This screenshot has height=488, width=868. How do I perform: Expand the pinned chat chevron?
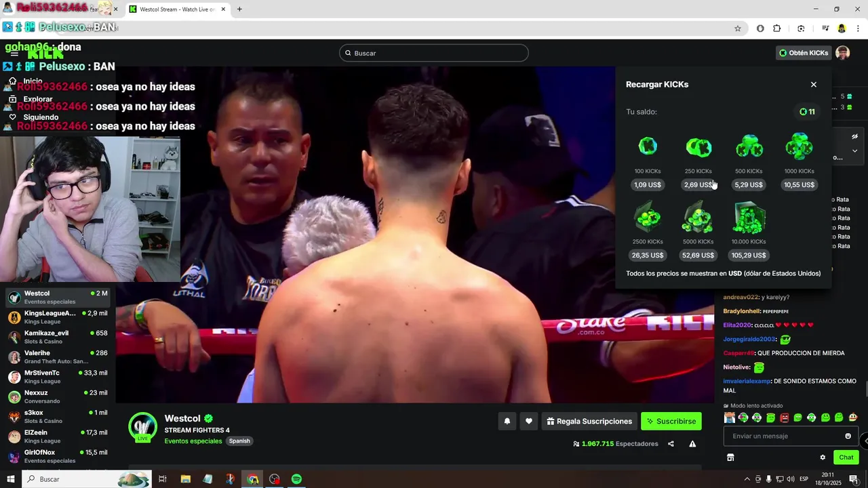855,151
